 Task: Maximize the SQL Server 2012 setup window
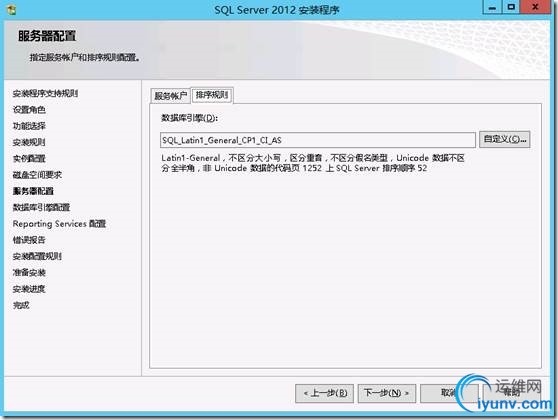coord(511,7)
